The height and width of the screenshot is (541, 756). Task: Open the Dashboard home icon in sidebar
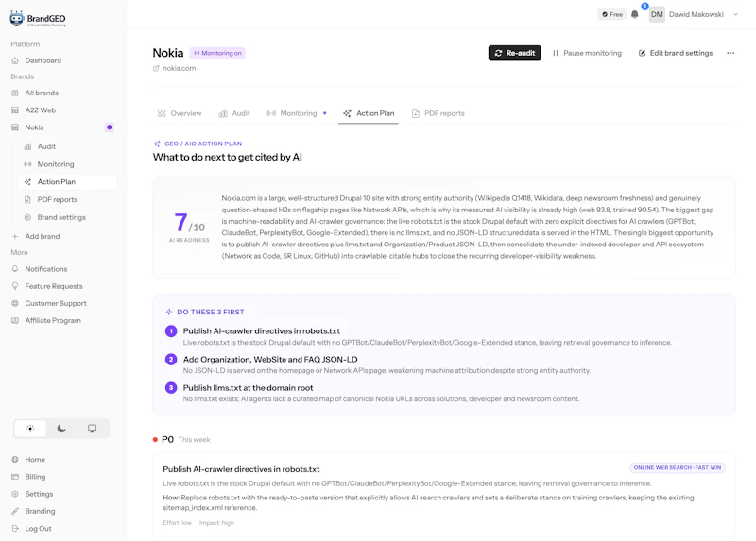click(x=15, y=60)
